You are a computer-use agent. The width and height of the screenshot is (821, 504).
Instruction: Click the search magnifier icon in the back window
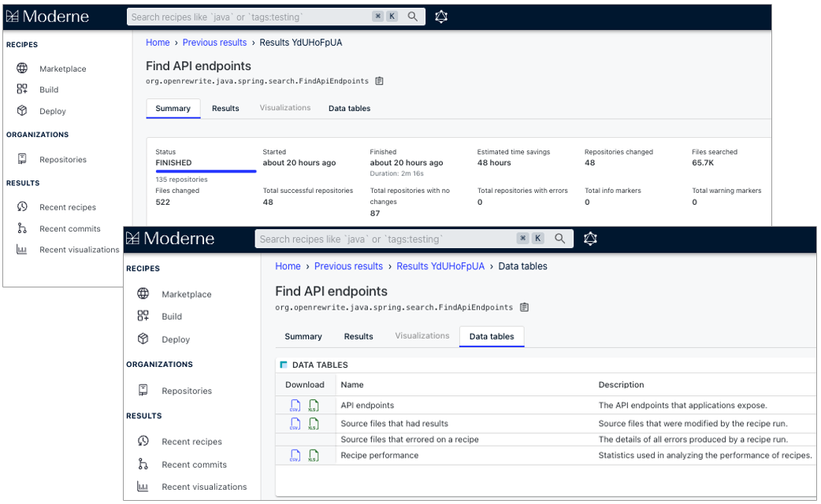413,17
